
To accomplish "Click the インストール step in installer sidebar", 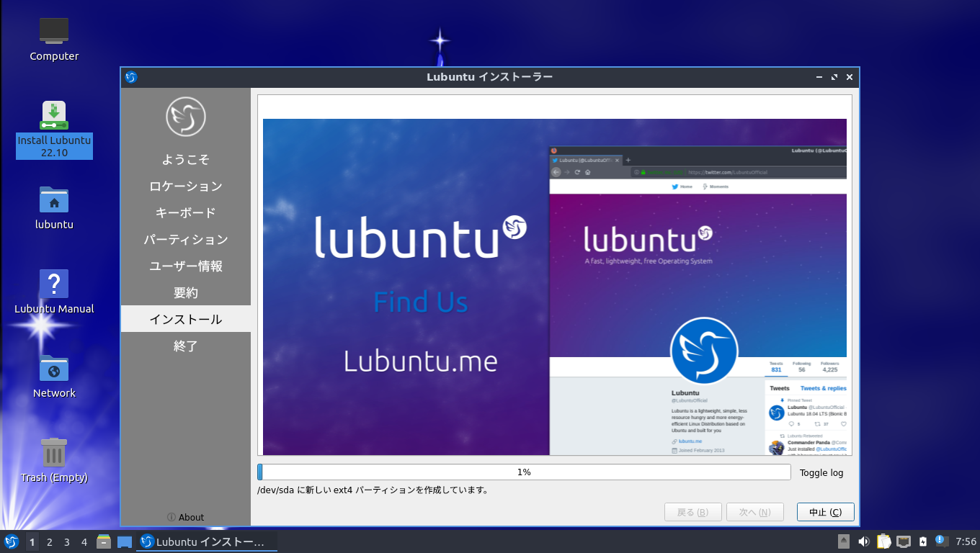I will click(186, 319).
